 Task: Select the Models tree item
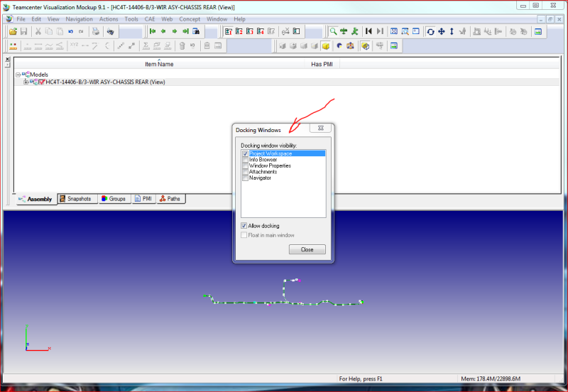[x=39, y=75]
